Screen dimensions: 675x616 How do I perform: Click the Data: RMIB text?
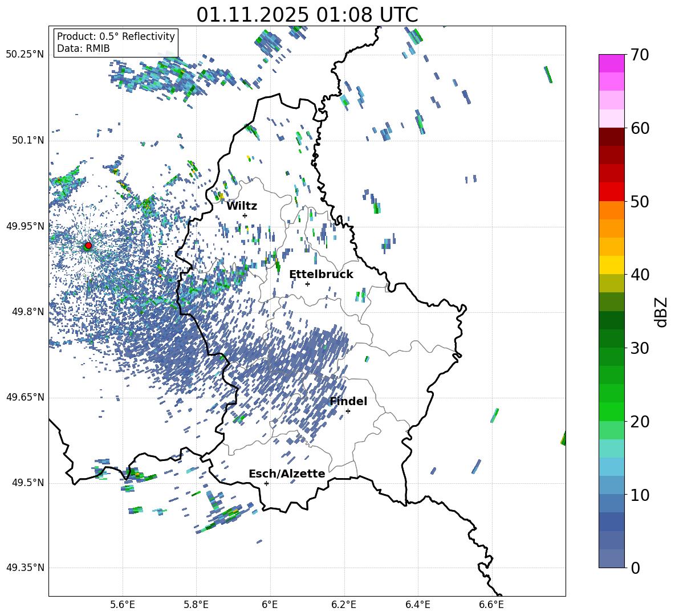point(83,48)
